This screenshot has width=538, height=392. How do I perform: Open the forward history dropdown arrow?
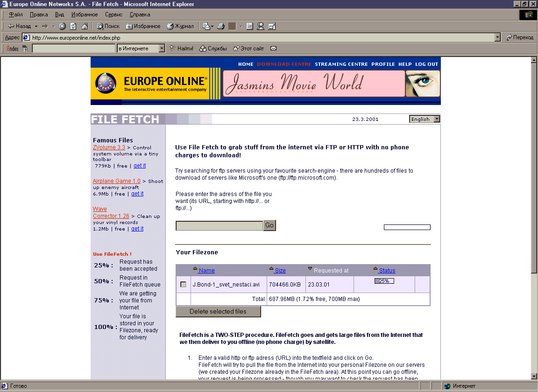click(53, 26)
